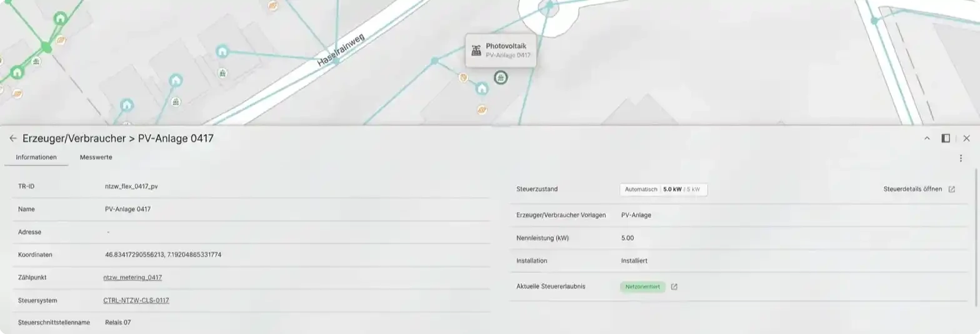Select house marker linked to Haselrainweg node

(222, 51)
